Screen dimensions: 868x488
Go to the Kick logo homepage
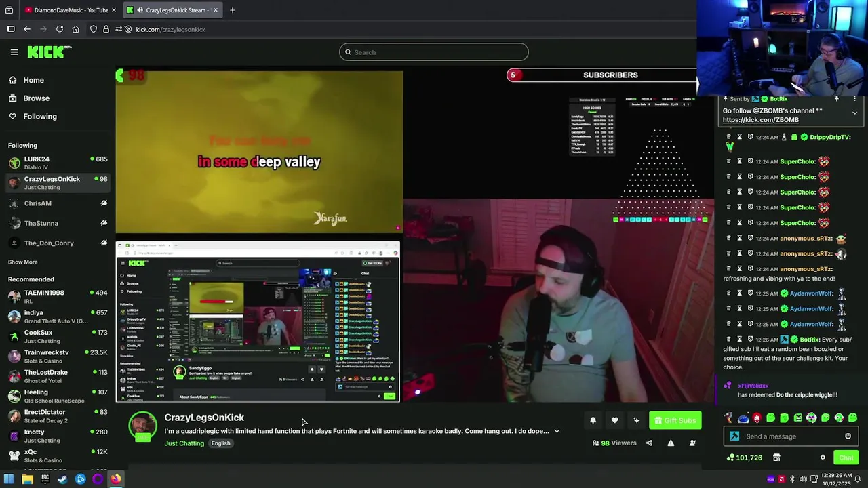pyautogui.click(x=49, y=52)
